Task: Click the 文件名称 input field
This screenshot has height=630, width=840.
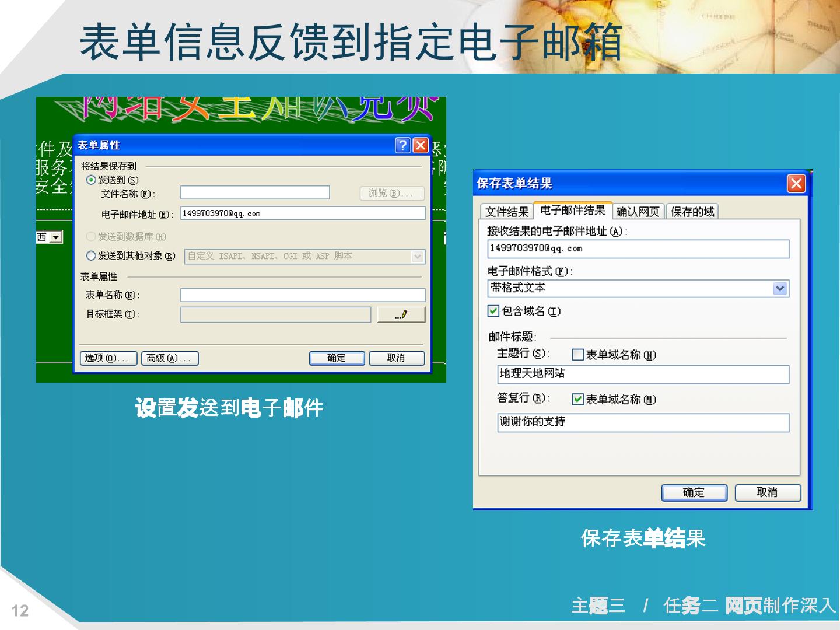Action: coord(255,193)
